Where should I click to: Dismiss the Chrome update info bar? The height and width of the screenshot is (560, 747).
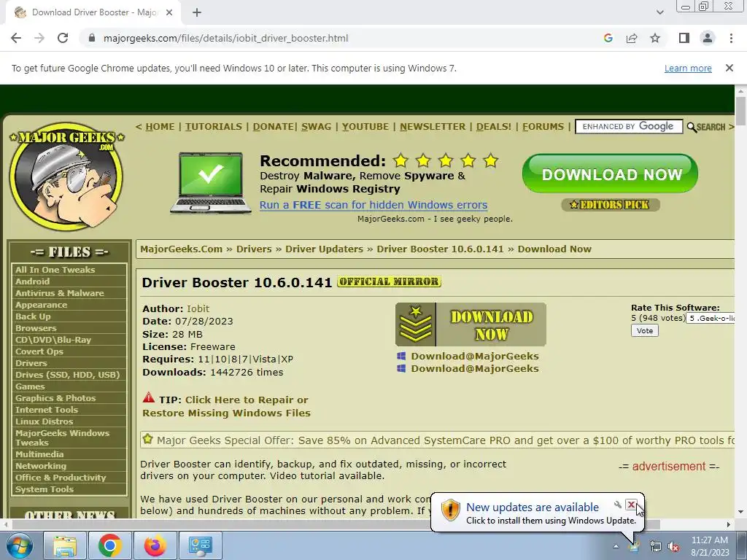pos(729,68)
